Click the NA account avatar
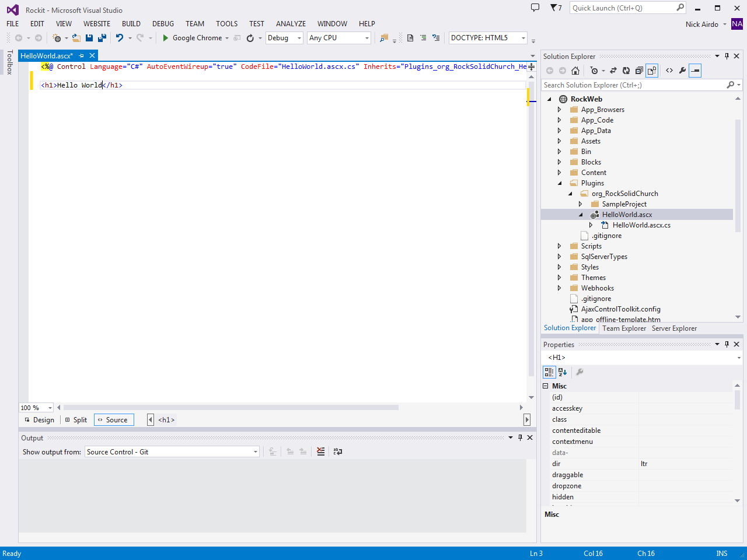Image resolution: width=747 pixels, height=560 pixels. point(737,24)
